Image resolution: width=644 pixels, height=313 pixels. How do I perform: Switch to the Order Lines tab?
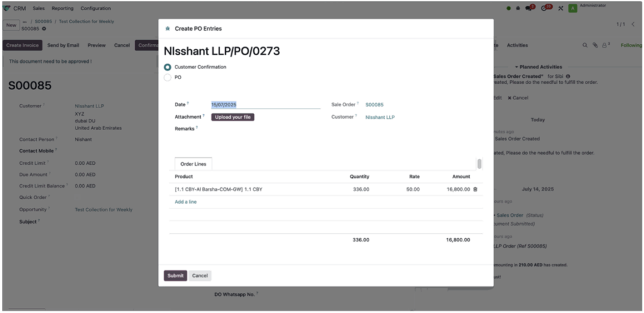(x=193, y=164)
